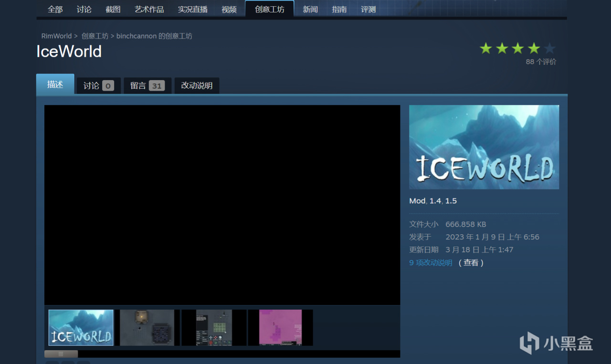Click the four-star rating icons

(518, 48)
